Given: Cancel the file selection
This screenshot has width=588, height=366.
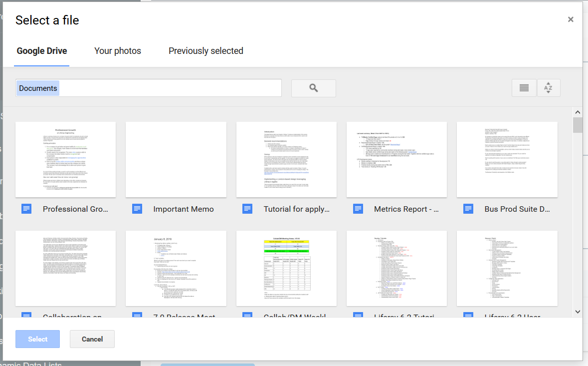Looking at the screenshot, I should tap(92, 339).
